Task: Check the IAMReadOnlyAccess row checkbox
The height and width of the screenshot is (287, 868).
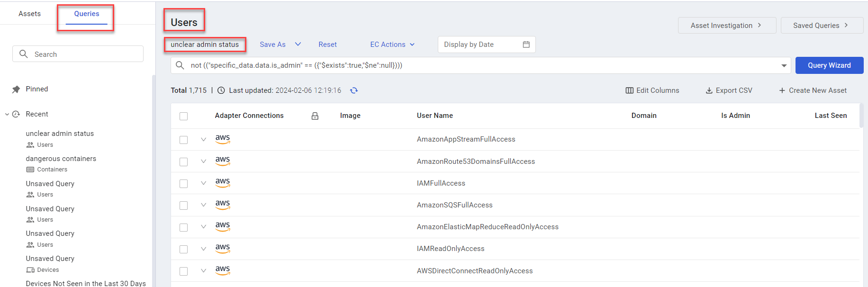Action: click(x=184, y=249)
